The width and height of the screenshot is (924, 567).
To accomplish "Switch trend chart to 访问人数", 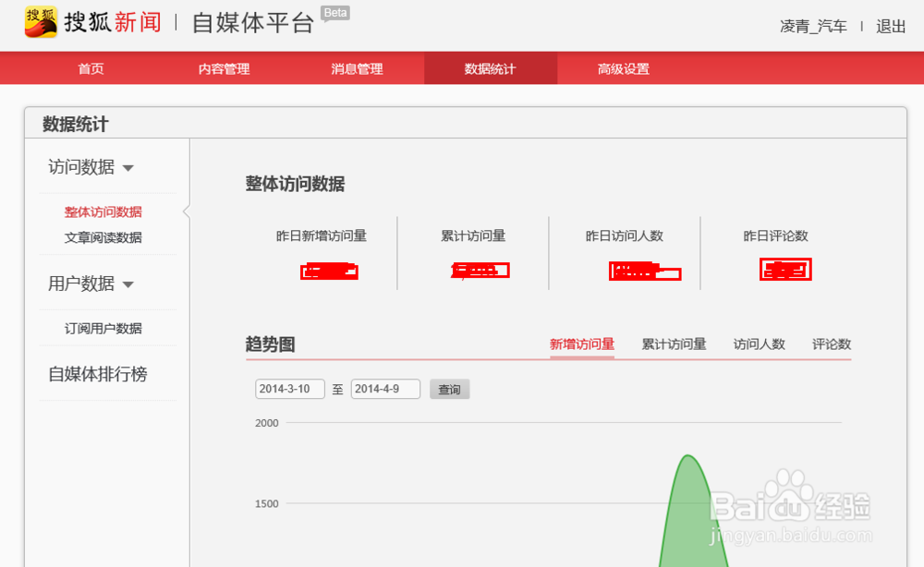I will 759,343.
